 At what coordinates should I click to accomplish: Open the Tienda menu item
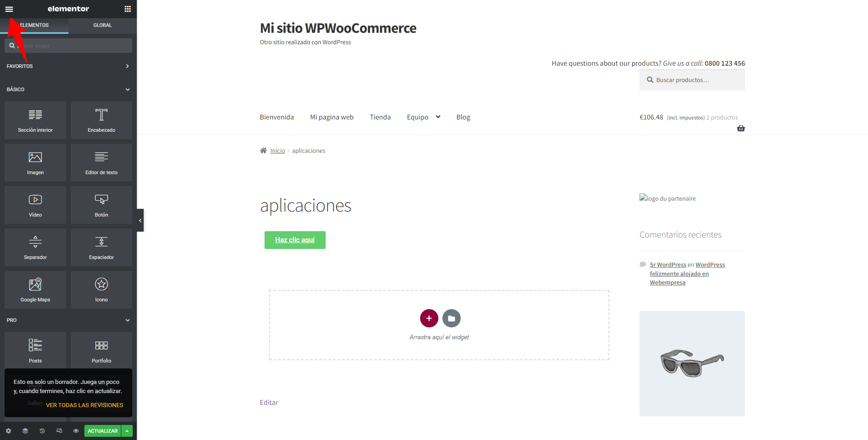click(380, 117)
